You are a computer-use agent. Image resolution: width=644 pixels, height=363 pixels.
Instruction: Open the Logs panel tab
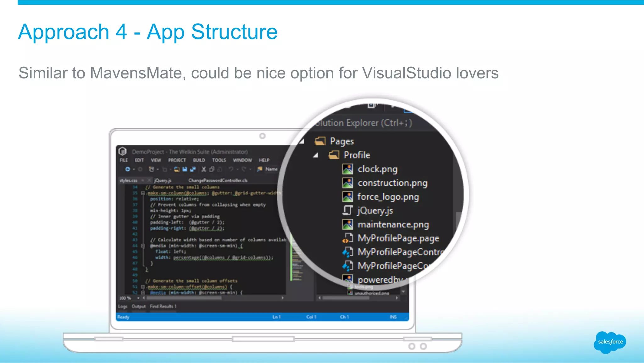point(123,306)
